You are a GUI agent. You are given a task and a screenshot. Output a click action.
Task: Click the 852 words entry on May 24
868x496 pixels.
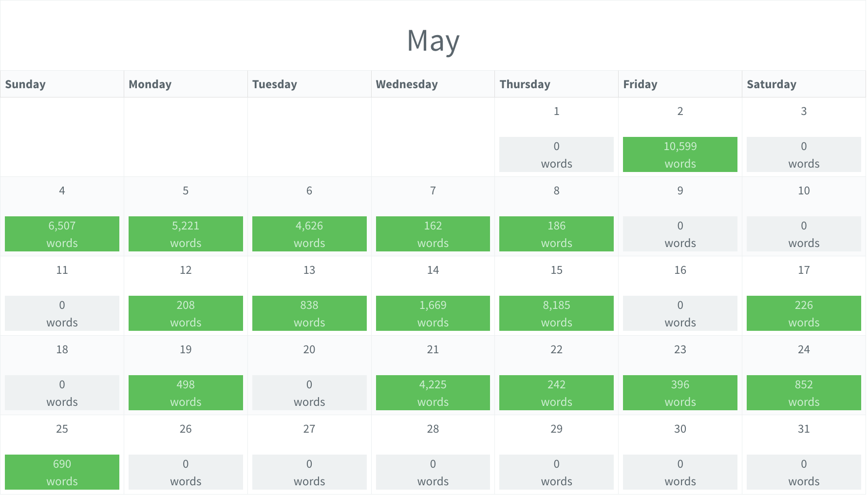pyautogui.click(x=804, y=393)
